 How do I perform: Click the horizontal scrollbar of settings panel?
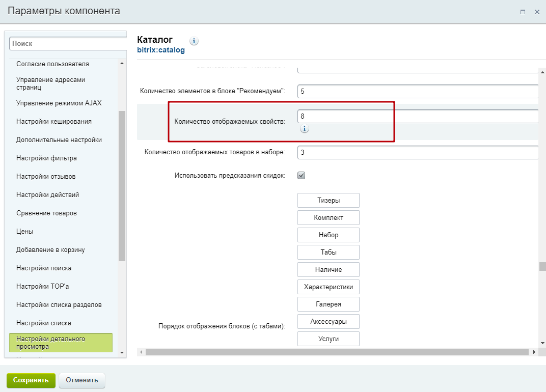[337, 352]
